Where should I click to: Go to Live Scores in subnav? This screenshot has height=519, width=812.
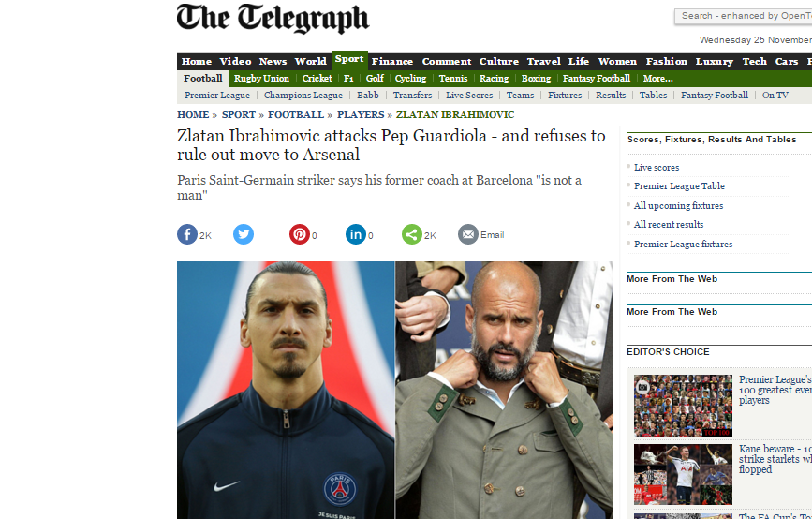point(469,96)
